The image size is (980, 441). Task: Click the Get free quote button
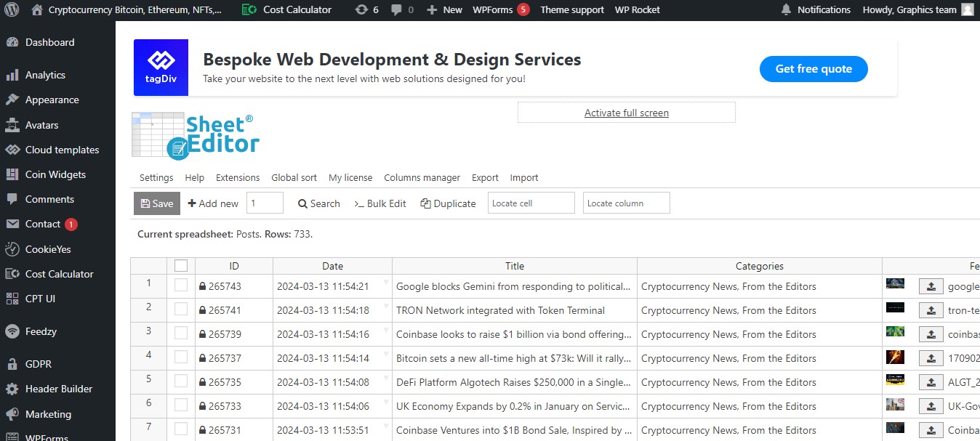814,69
